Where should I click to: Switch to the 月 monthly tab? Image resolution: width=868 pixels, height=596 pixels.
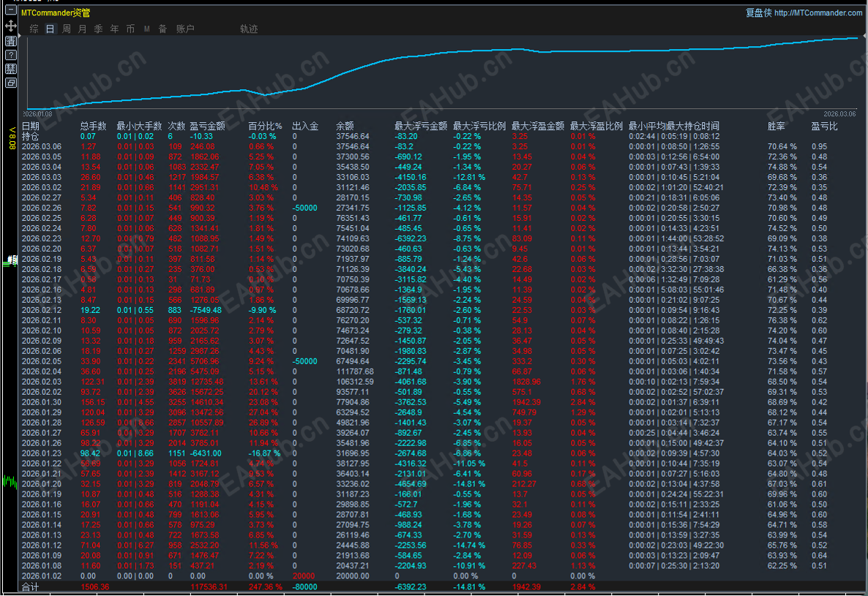pyautogui.click(x=82, y=29)
